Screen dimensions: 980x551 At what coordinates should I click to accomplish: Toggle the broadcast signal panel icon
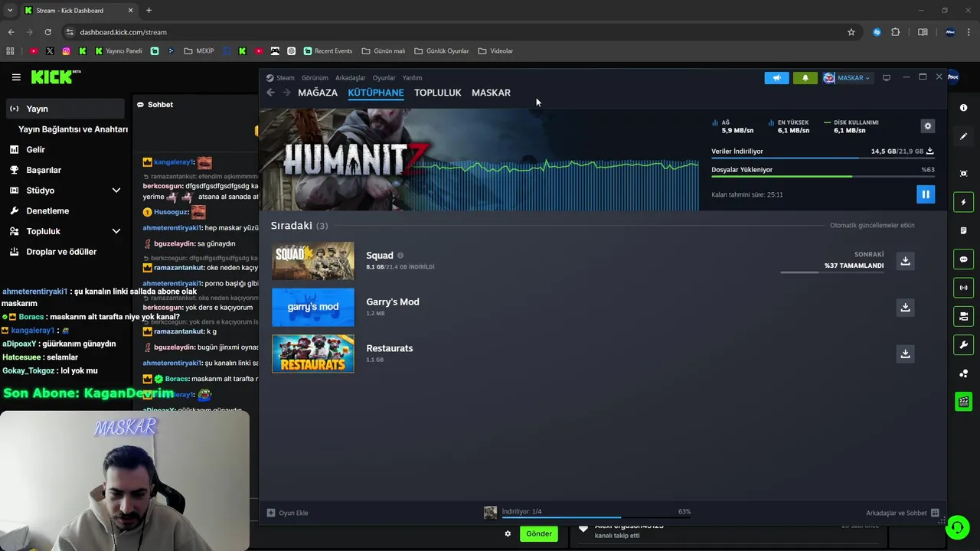(x=964, y=288)
